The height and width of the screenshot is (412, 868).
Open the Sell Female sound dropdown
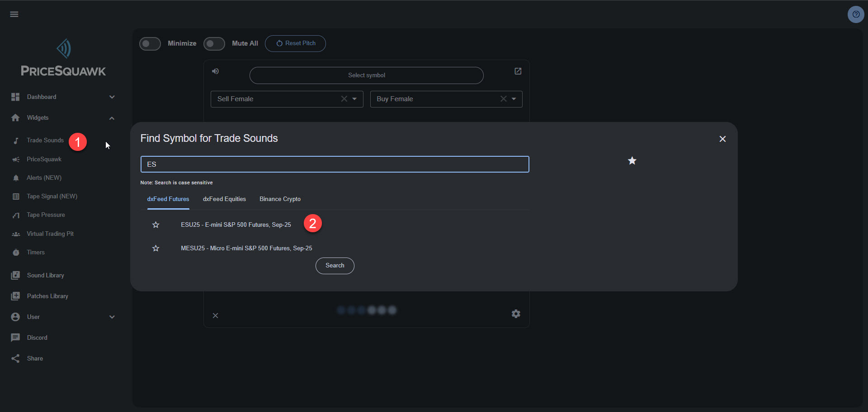tap(355, 99)
